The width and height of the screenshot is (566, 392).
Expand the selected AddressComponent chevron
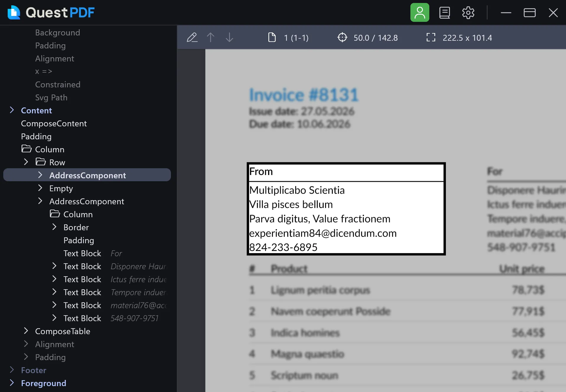pos(40,175)
